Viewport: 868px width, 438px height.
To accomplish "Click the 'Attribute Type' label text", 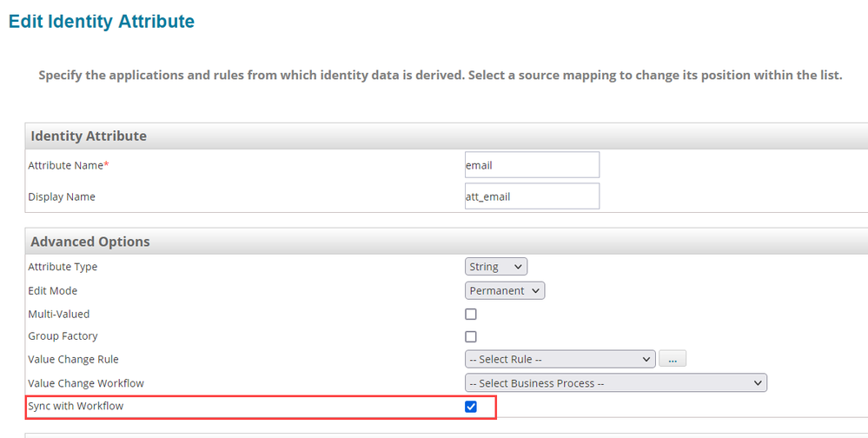I will tap(63, 267).
